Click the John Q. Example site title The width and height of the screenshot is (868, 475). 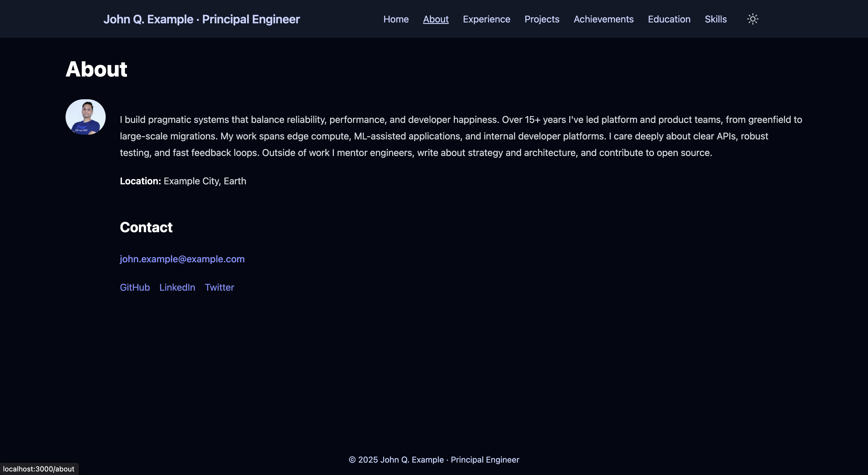pos(201,19)
